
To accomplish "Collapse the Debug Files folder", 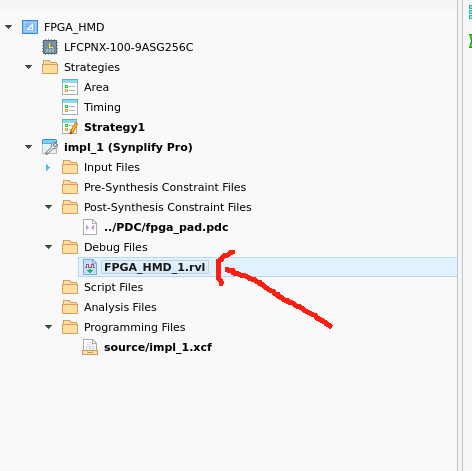I will tap(49, 247).
